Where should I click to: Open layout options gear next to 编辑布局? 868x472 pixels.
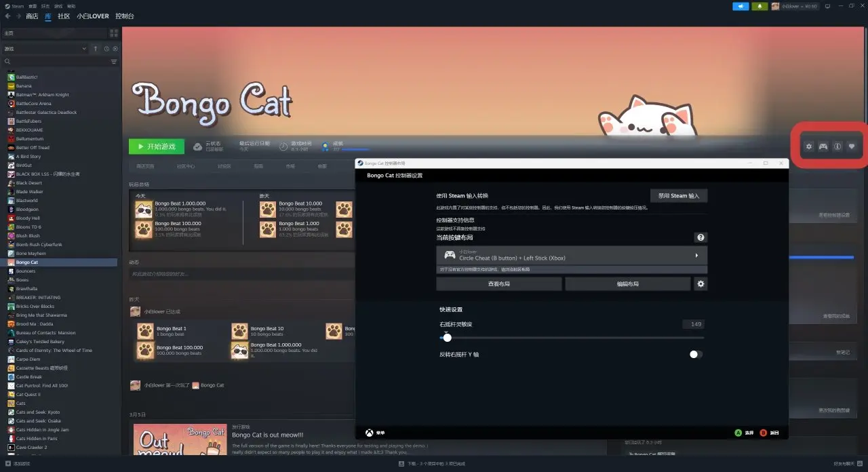[701, 284]
